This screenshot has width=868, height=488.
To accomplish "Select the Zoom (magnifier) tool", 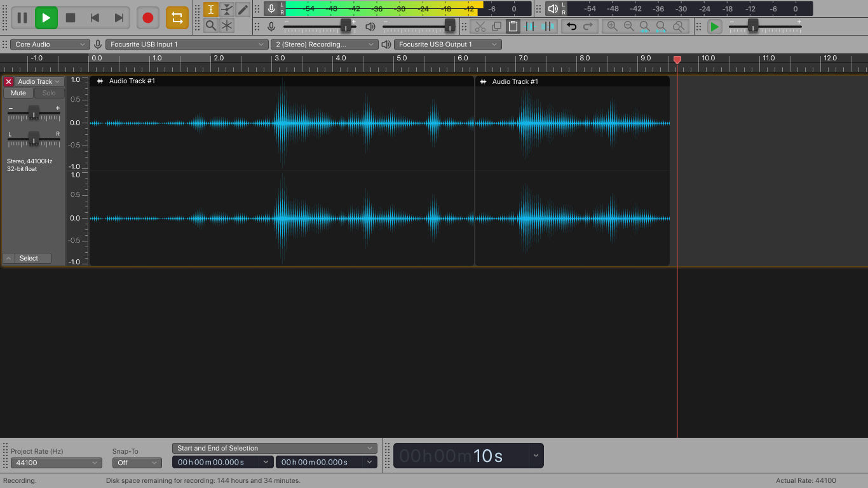I will (211, 26).
